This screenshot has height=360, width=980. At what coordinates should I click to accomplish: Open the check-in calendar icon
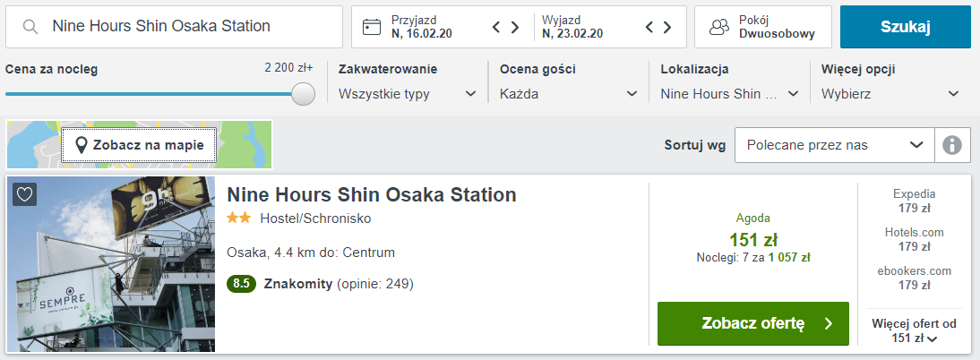372,27
